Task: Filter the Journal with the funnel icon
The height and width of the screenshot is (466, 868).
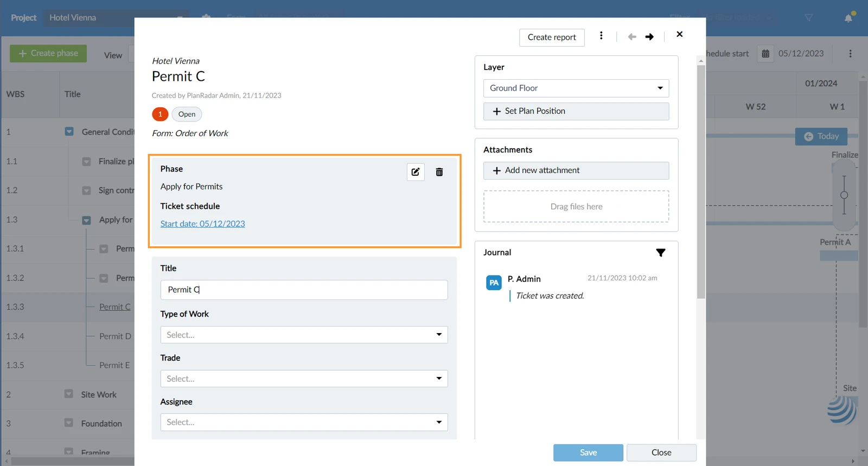Action: click(661, 253)
